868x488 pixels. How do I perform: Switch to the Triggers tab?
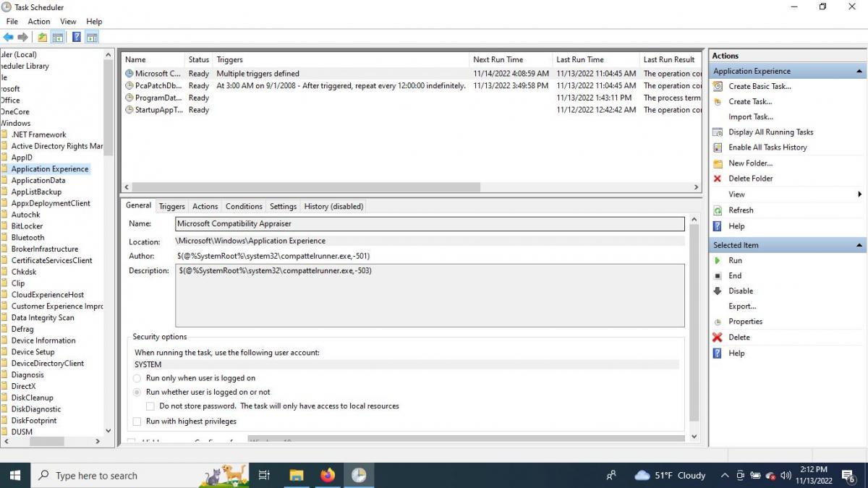point(172,207)
